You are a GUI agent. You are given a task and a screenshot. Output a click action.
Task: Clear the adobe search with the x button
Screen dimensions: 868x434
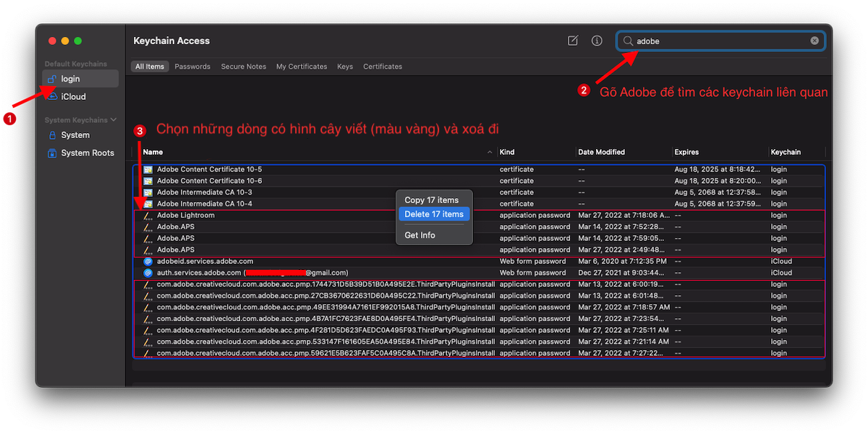pos(814,41)
